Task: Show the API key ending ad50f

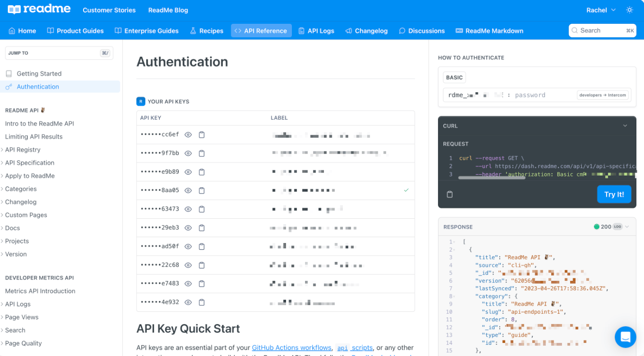Action: click(x=188, y=246)
